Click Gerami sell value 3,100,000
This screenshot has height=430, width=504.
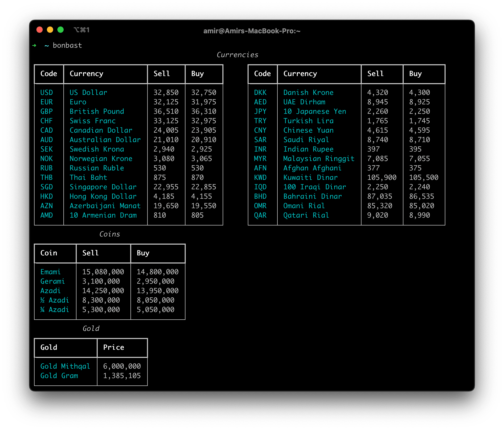tap(101, 281)
